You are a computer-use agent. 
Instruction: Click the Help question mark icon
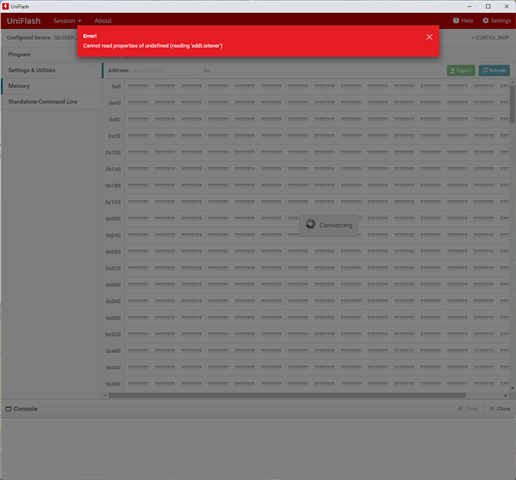(x=456, y=21)
